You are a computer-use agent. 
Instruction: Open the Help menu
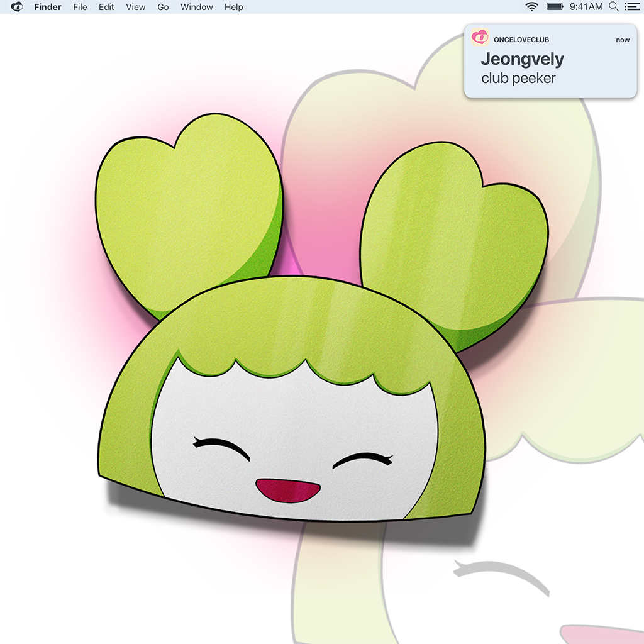tap(233, 7)
